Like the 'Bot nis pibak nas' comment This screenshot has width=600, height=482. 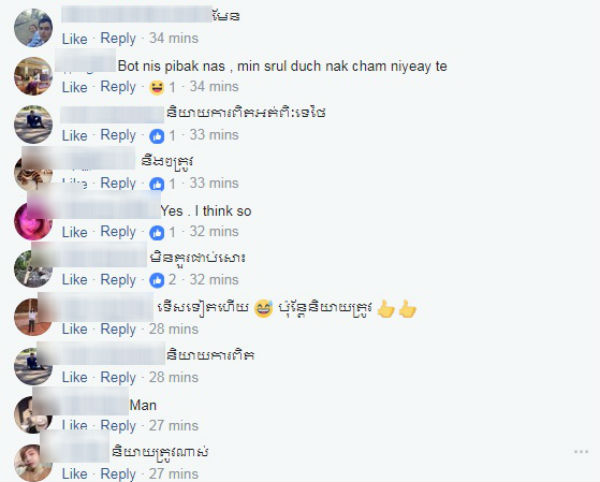point(75,87)
